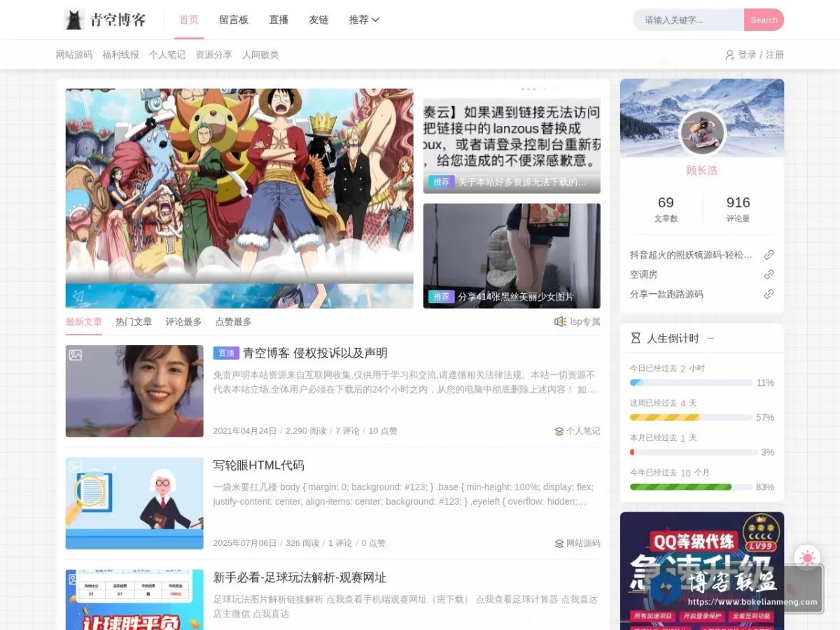840x630 pixels.
Task: Open article 青空博客 侵权投诉以及声明
Action: (x=315, y=353)
